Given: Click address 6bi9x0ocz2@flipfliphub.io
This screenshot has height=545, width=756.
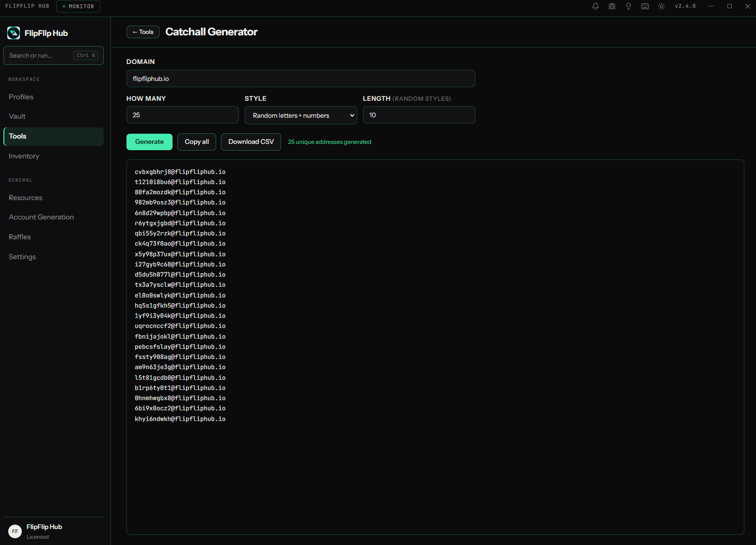Looking at the screenshot, I should [180, 408].
